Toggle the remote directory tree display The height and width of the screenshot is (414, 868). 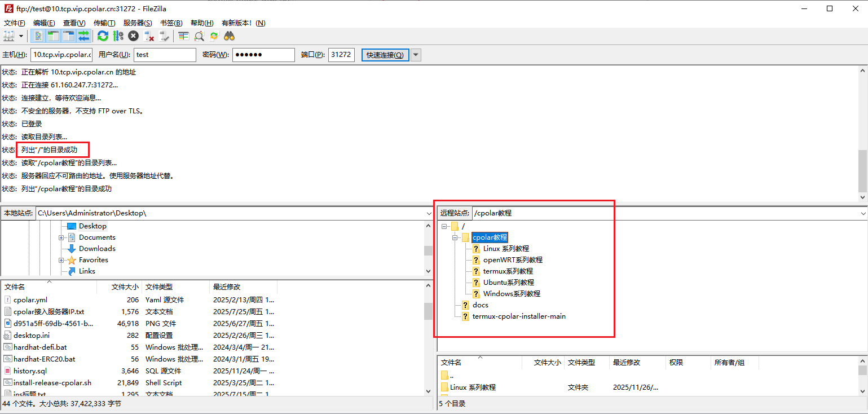(68, 36)
